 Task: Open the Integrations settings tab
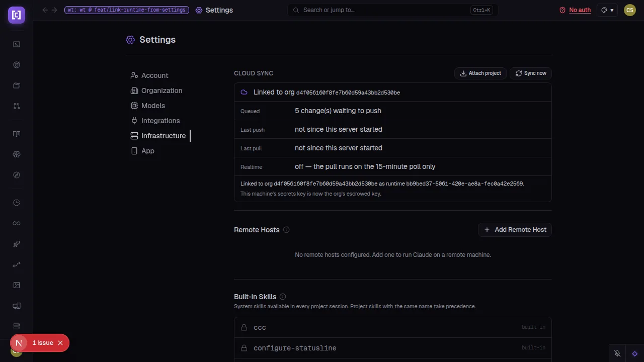click(155, 121)
